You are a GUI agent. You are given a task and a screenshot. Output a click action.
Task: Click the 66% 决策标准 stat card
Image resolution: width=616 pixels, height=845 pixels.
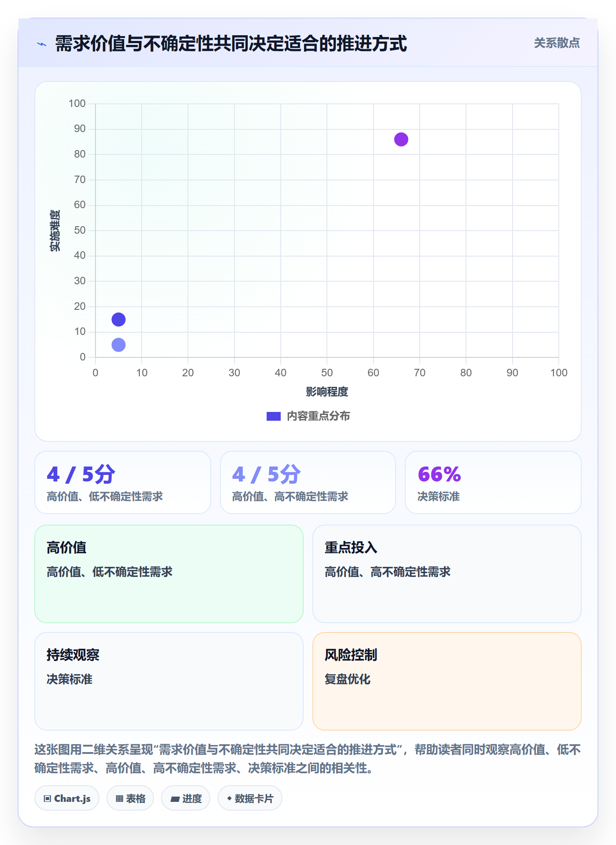tap(493, 482)
